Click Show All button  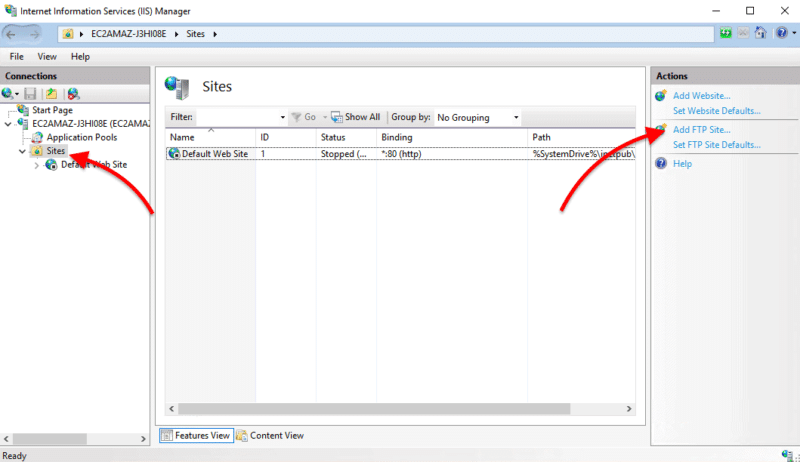tap(356, 117)
